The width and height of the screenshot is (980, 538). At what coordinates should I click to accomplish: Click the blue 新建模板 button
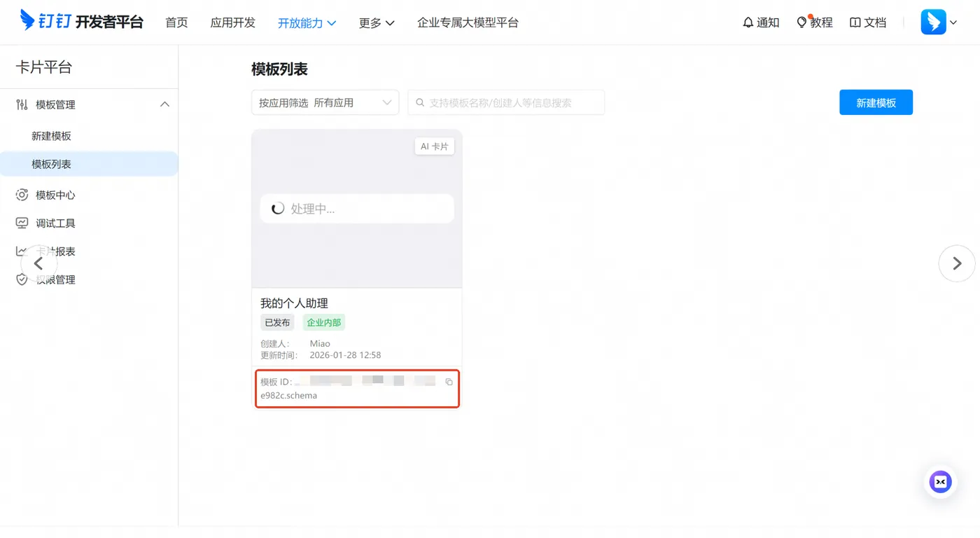(x=876, y=102)
